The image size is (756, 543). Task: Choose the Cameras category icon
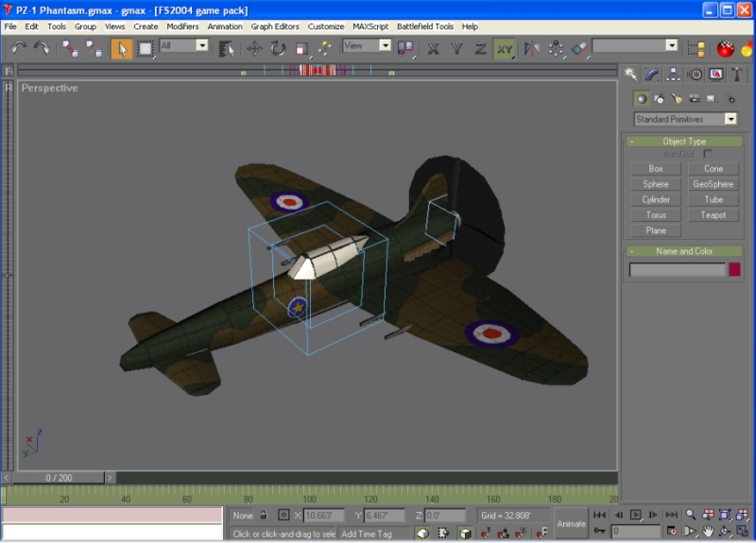point(694,98)
